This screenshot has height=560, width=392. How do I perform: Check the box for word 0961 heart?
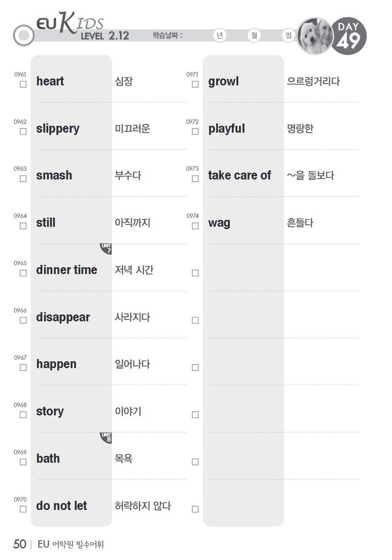pyautogui.click(x=23, y=84)
